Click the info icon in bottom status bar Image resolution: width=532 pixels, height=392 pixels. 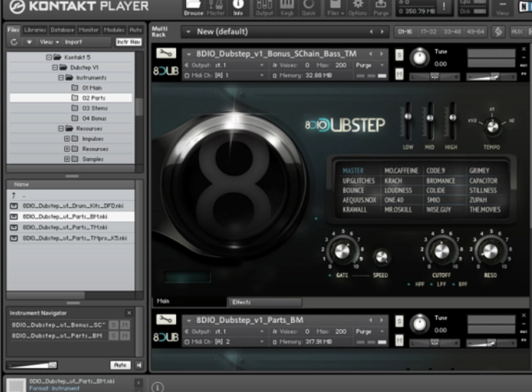click(x=157, y=387)
